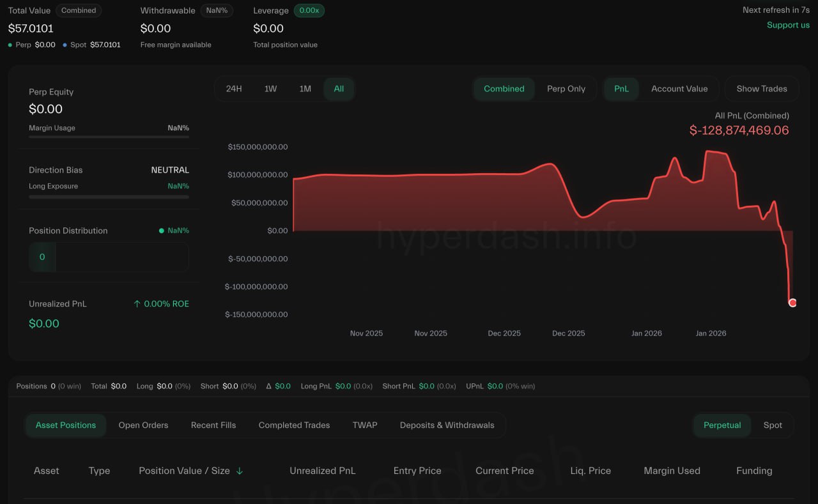Switch positions table to Spot
Viewport: 818px width, 504px height.
coord(772,425)
